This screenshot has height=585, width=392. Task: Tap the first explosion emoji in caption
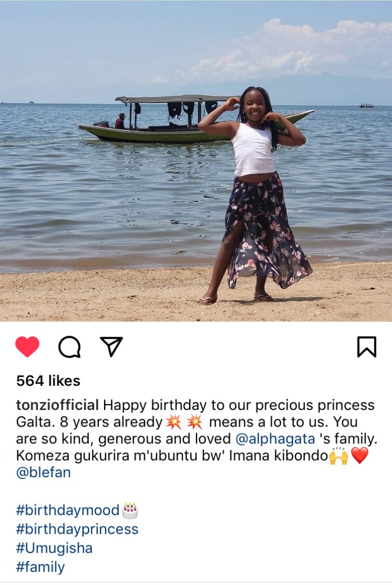pyautogui.click(x=174, y=422)
